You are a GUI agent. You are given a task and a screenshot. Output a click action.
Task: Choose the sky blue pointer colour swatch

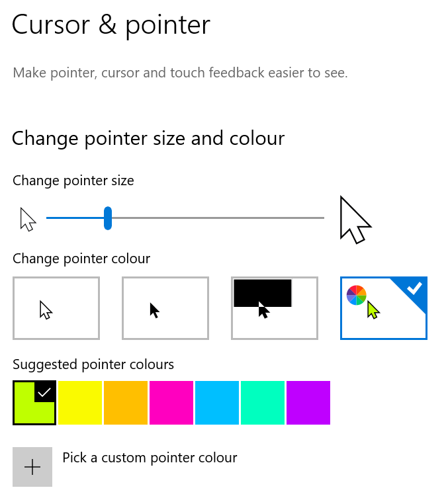point(217,403)
